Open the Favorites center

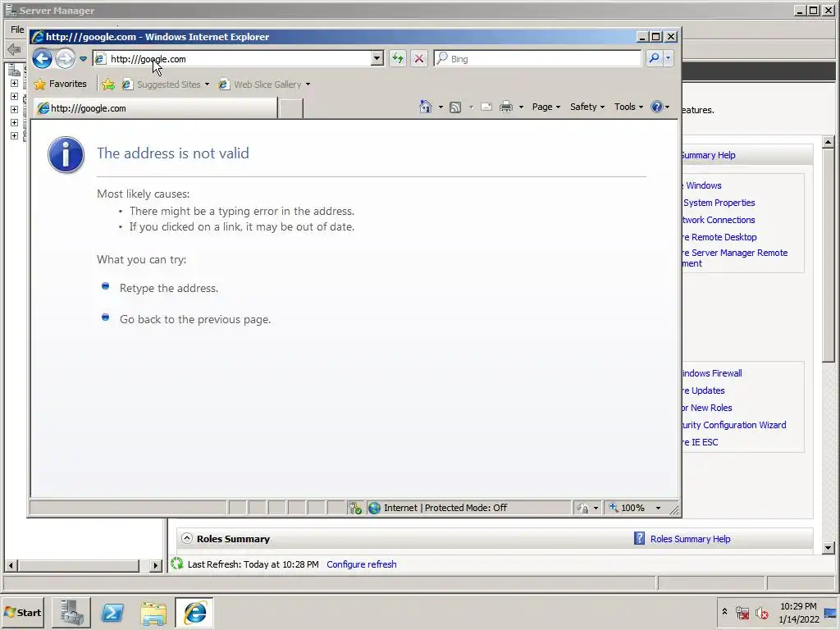[x=60, y=84]
